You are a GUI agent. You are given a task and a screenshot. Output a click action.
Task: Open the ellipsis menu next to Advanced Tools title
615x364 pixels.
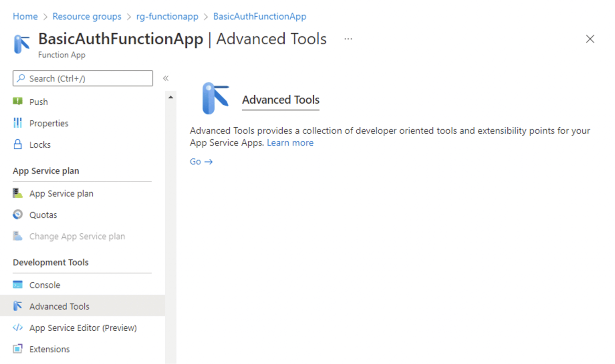tap(348, 38)
